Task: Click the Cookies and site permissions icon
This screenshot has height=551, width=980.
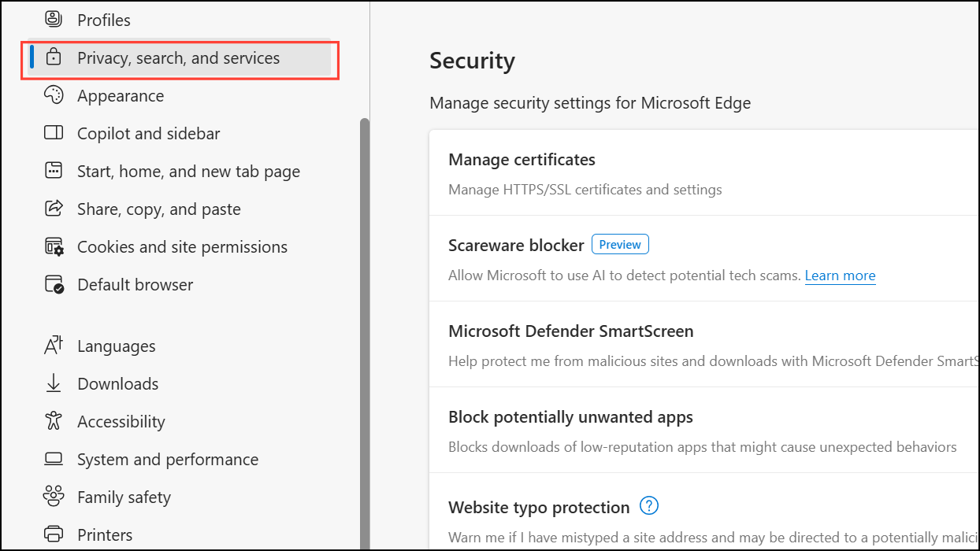Action: tap(54, 247)
